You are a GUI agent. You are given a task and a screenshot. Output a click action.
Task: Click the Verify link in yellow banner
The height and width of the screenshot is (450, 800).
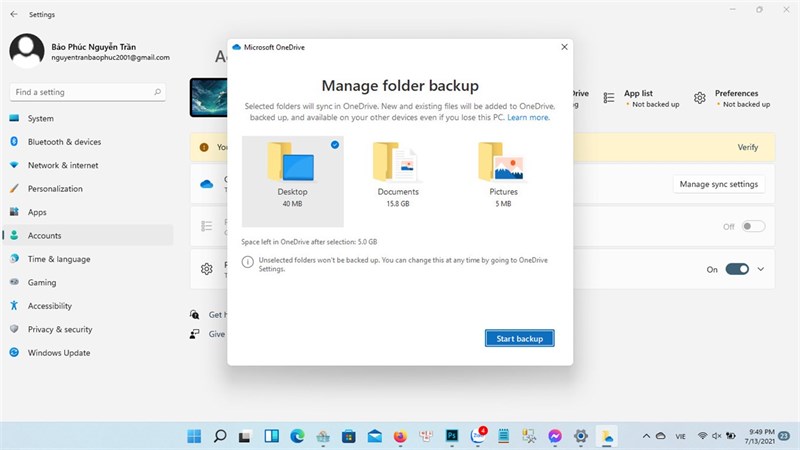coord(747,147)
